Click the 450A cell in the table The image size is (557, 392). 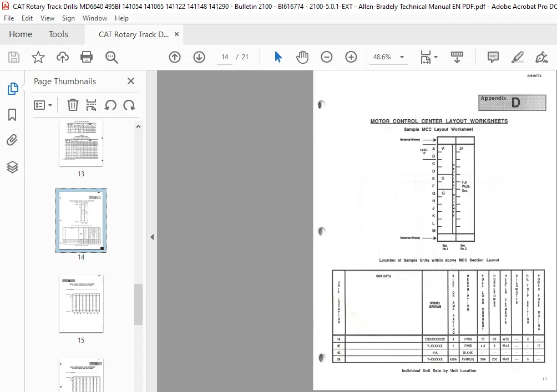click(x=453, y=359)
